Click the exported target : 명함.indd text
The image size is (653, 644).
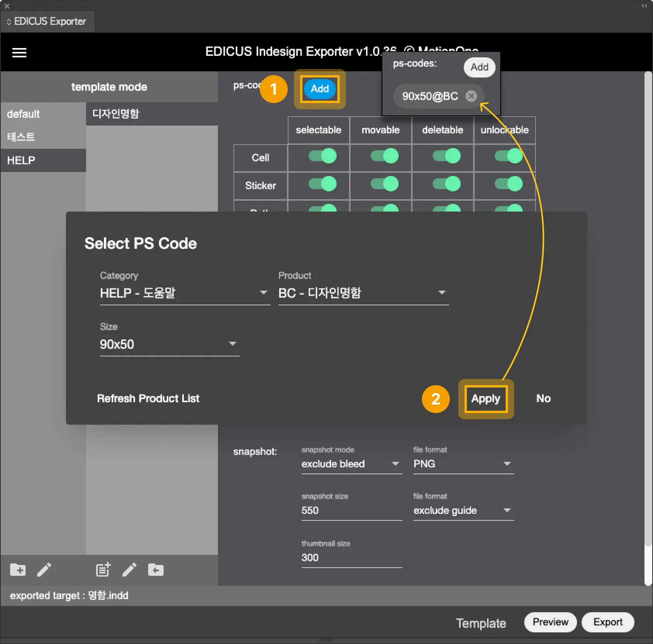69,596
